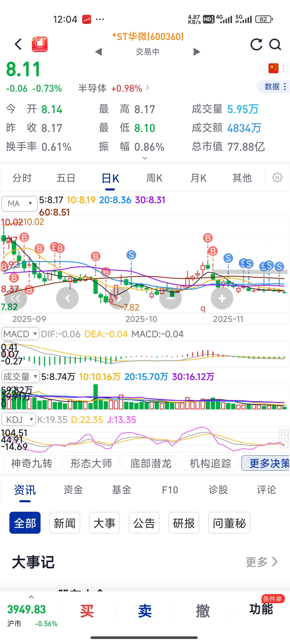The image size is (290, 644).
Task: Tap the 买 buy button
Action: click(x=87, y=611)
